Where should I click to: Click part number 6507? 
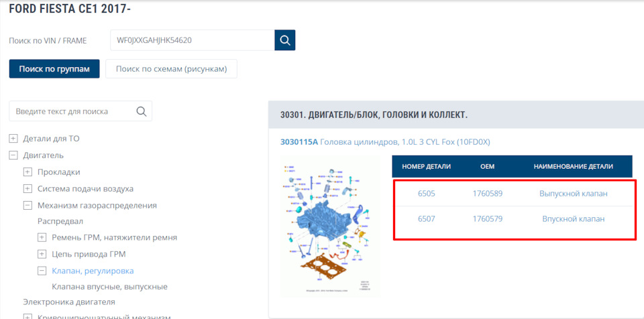[x=427, y=219]
